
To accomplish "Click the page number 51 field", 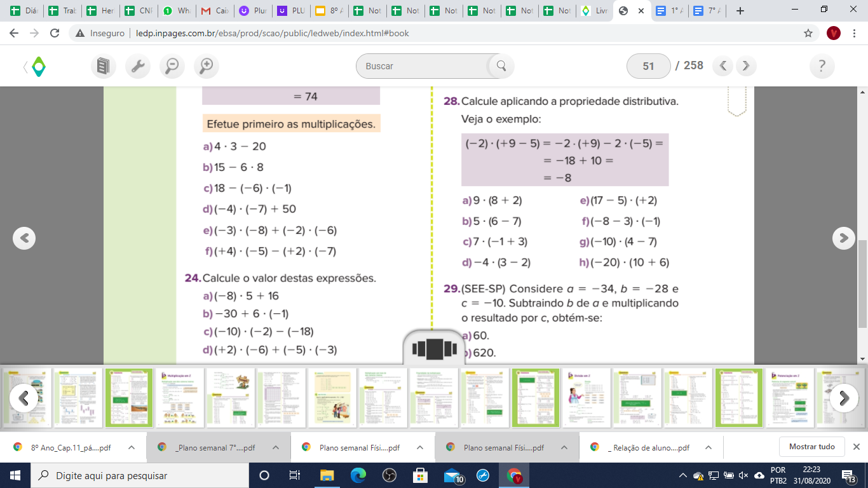I will (648, 66).
